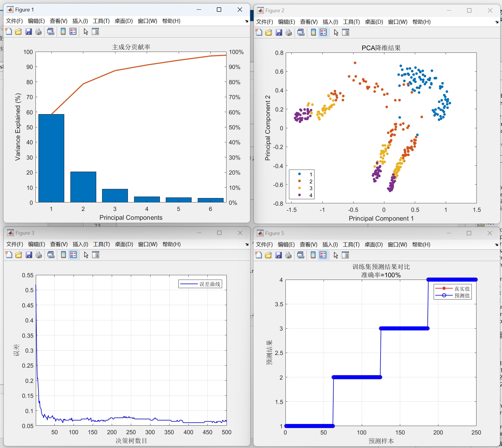Enable edit plot arrow in Figure 5
Viewport: 502px width, 448px height.
click(x=336, y=255)
